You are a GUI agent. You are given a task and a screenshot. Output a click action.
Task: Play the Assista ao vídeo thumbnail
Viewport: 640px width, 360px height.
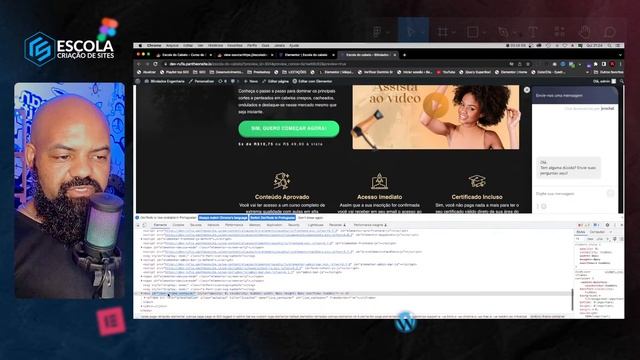(435, 105)
